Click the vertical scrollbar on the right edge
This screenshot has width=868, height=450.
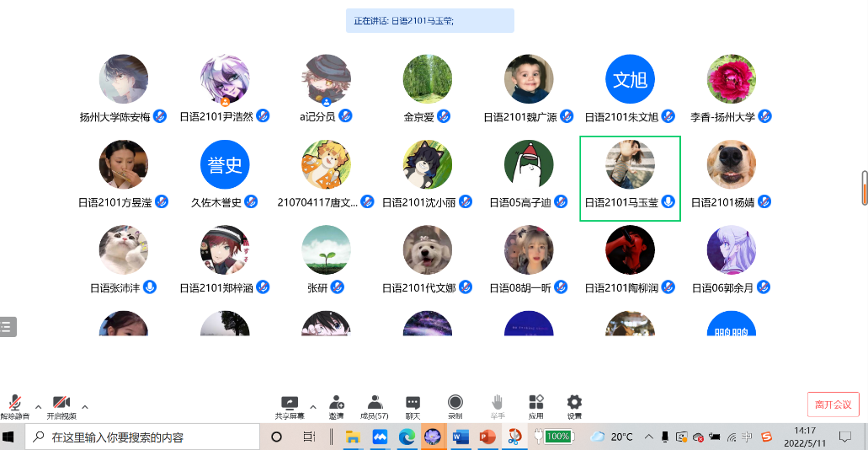coord(864,187)
